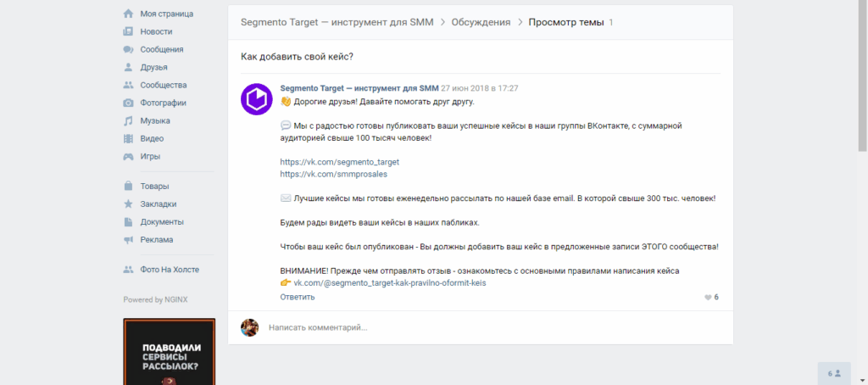Click the shopping bag icon beside Товары
The height and width of the screenshot is (385, 868).
(129, 186)
